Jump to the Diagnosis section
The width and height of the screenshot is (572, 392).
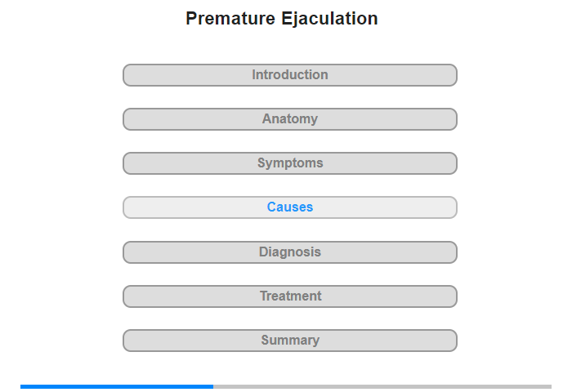[289, 252]
